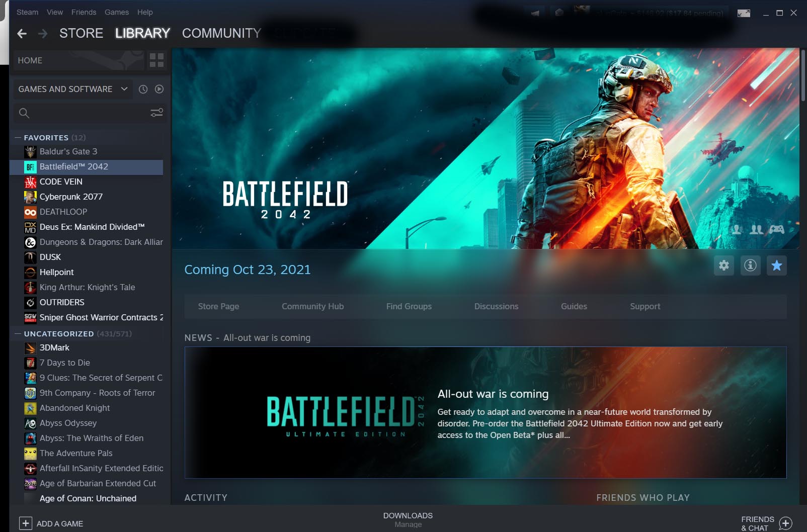Collapse the Favorites category
807x532 pixels.
18,137
